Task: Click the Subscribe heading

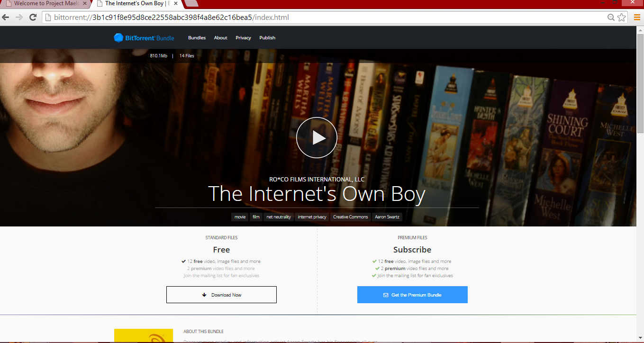Action: [412, 250]
